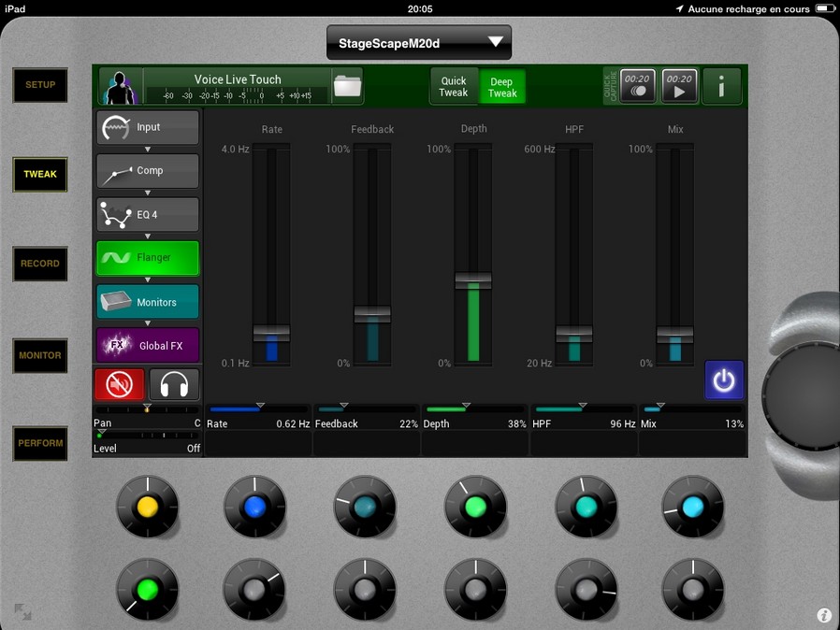Click the performer silhouette channel icon
This screenshot has height=630, width=840.
tap(118, 87)
